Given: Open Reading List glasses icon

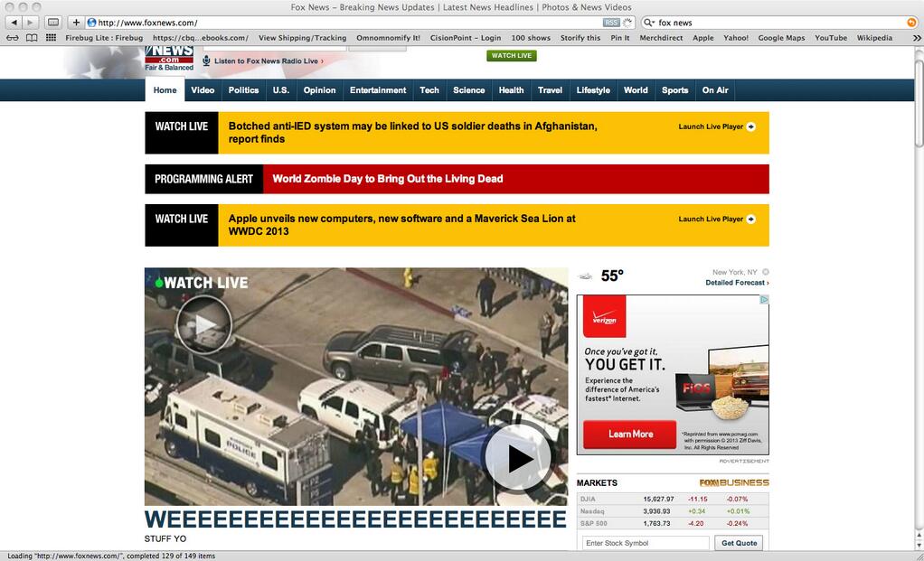Looking at the screenshot, I should pyautogui.click(x=13, y=38).
